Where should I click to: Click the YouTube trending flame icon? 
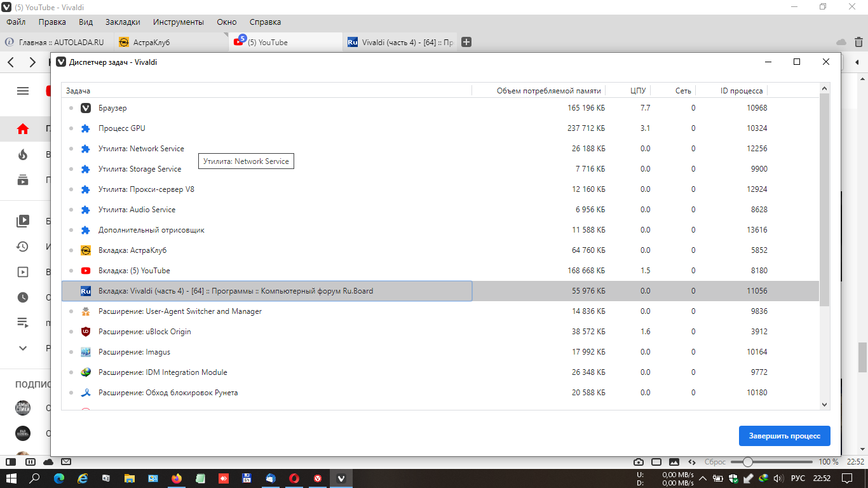23,154
